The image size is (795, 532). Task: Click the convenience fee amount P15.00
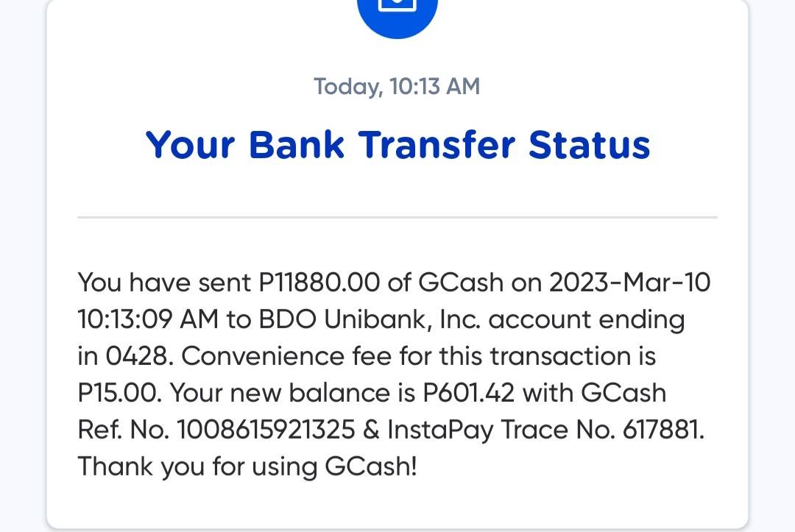(x=119, y=393)
